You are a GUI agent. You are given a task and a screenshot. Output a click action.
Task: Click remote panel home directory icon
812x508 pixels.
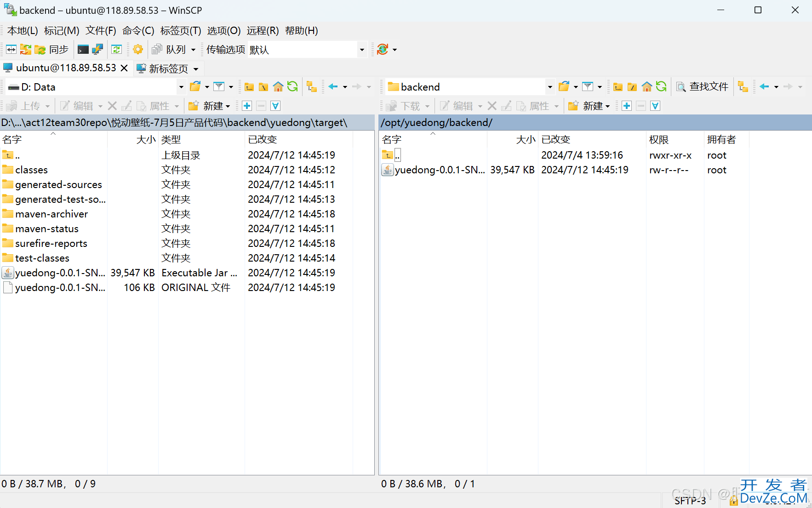[x=646, y=86]
